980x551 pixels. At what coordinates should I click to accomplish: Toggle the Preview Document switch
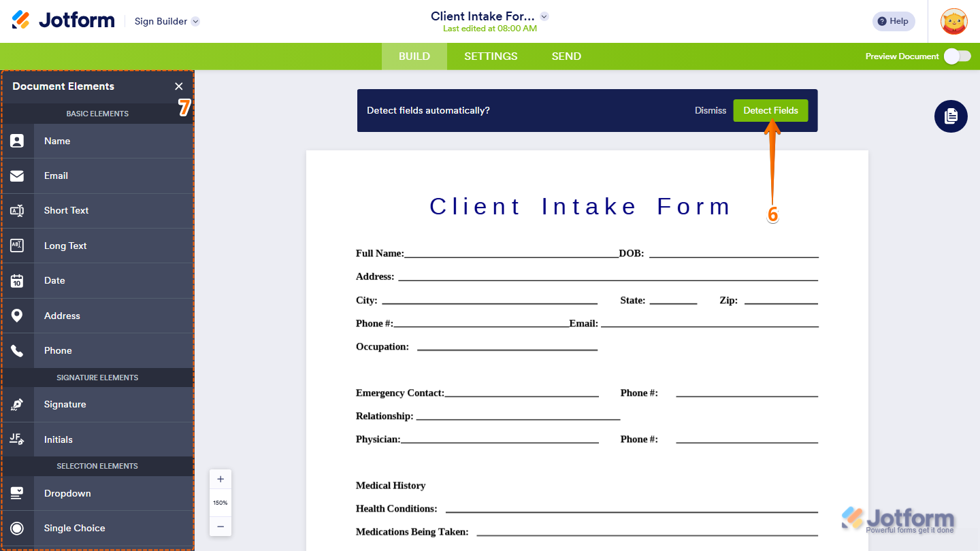pyautogui.click(x=958, y=56)
